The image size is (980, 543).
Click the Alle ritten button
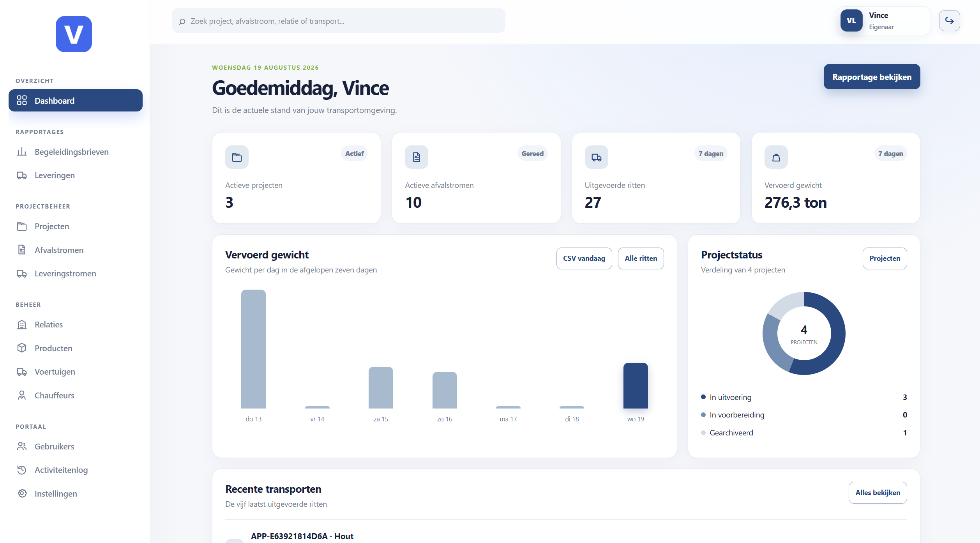click(x=641, y=258)
